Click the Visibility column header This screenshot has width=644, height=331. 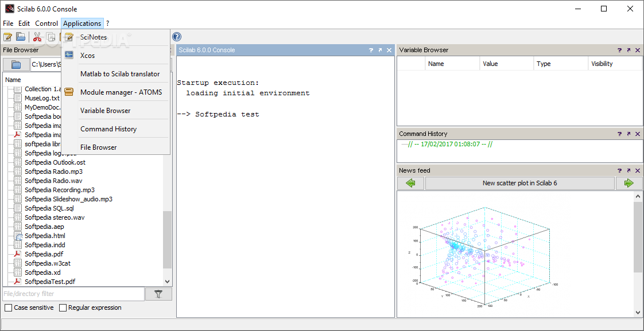(x=615, y=64)
